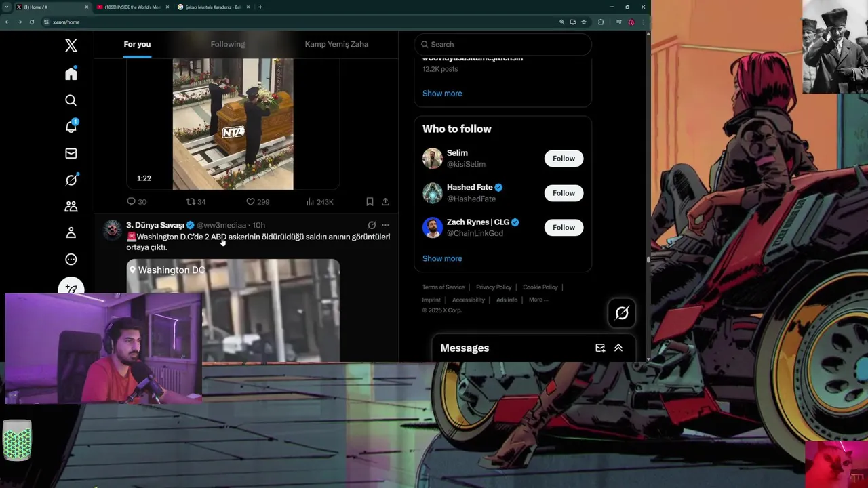
Task: Open the Communities people icon
Action: (71, 206)
